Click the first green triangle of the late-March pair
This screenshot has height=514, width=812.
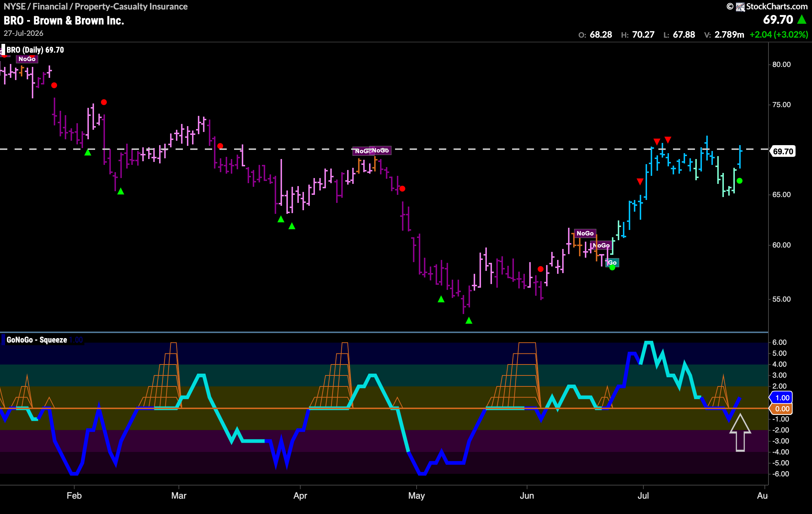click(281, 219)
